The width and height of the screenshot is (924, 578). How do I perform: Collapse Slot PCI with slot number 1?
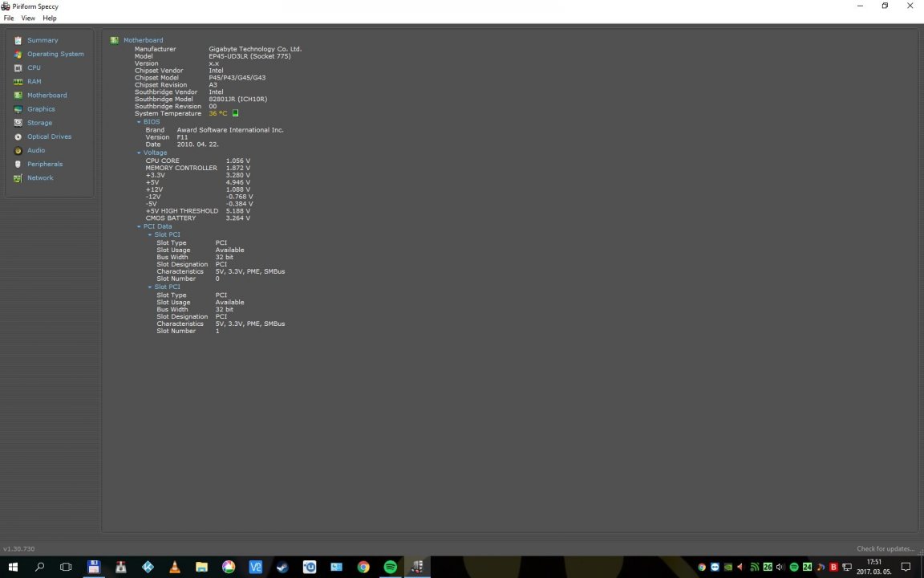(150, 287)
